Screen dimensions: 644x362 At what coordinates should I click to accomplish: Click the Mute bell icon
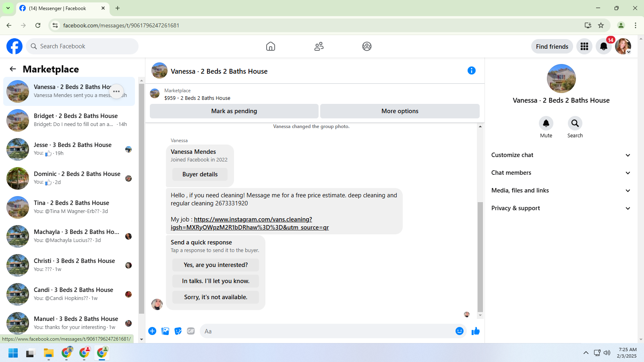[x=546, y=123]
